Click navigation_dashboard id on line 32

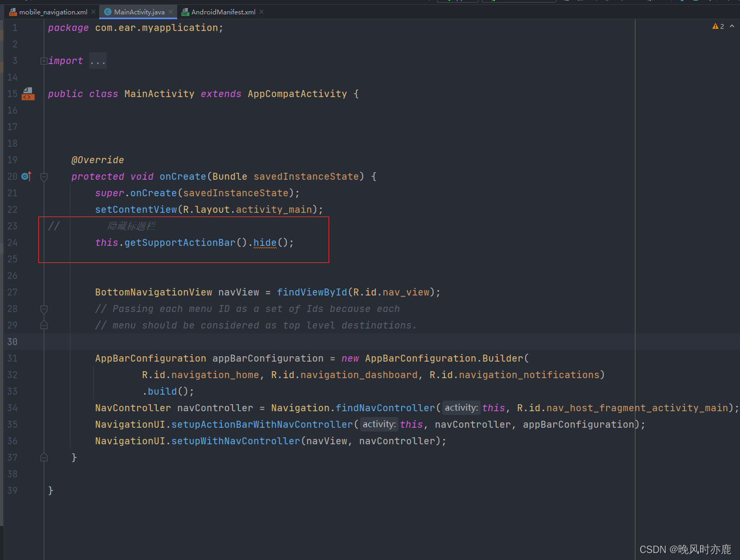pyautogui.click(x=359, y=375)
